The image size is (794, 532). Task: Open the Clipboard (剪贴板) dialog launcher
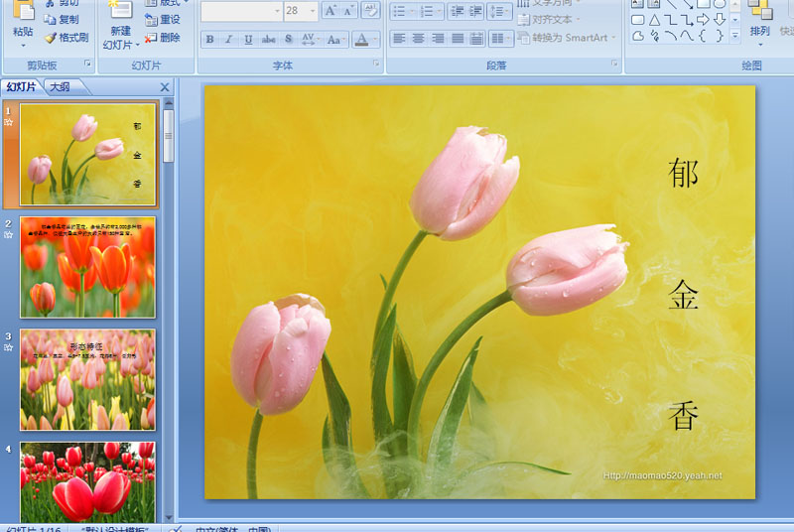click(x=87, y=64)
